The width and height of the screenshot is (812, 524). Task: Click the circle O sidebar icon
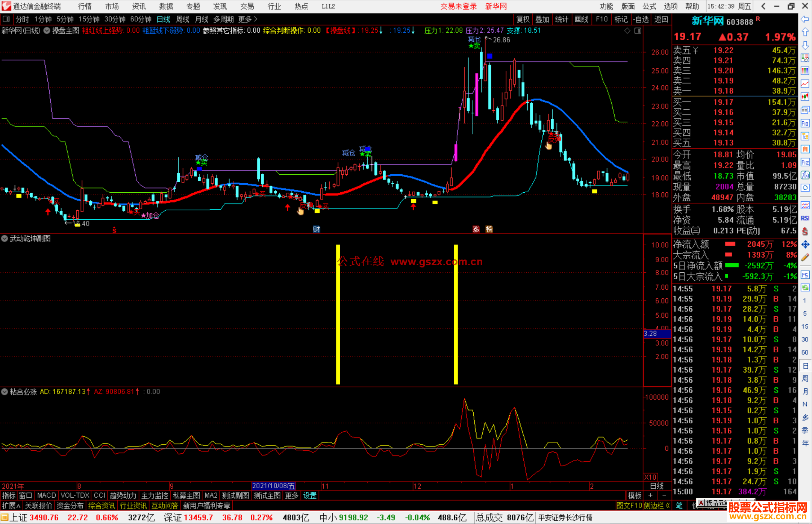coord(805,188)
